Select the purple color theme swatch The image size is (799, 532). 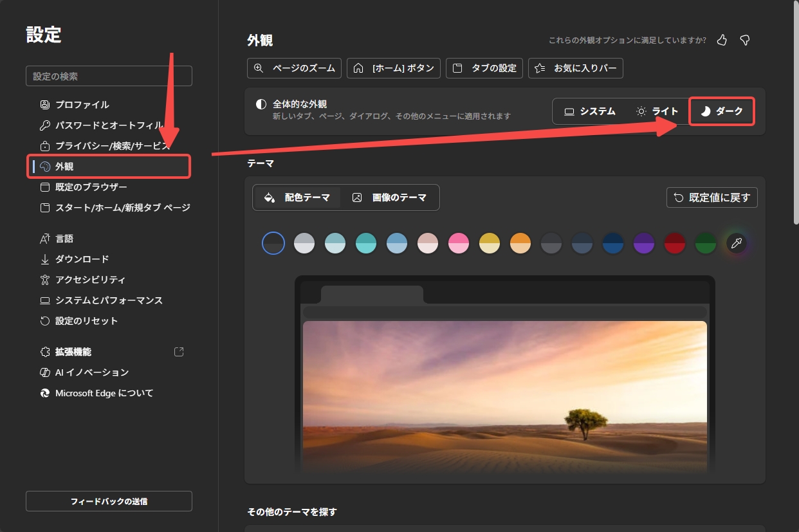pos(644,243)
